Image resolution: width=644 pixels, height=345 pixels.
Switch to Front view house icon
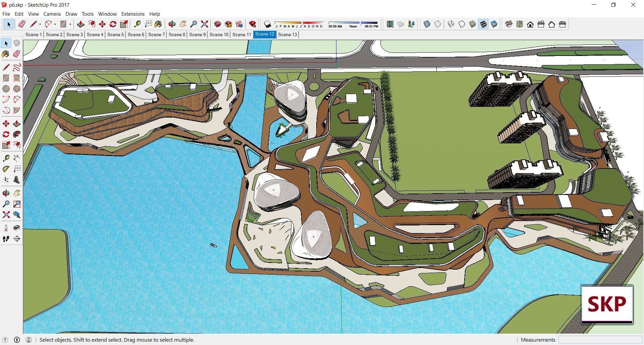click(530, 24)
